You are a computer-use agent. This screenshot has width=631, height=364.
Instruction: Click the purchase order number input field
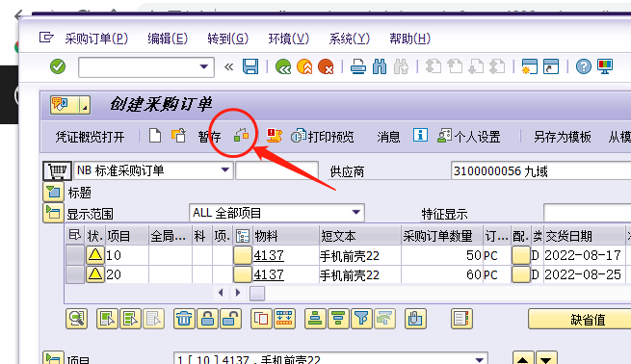pos(276,170)
